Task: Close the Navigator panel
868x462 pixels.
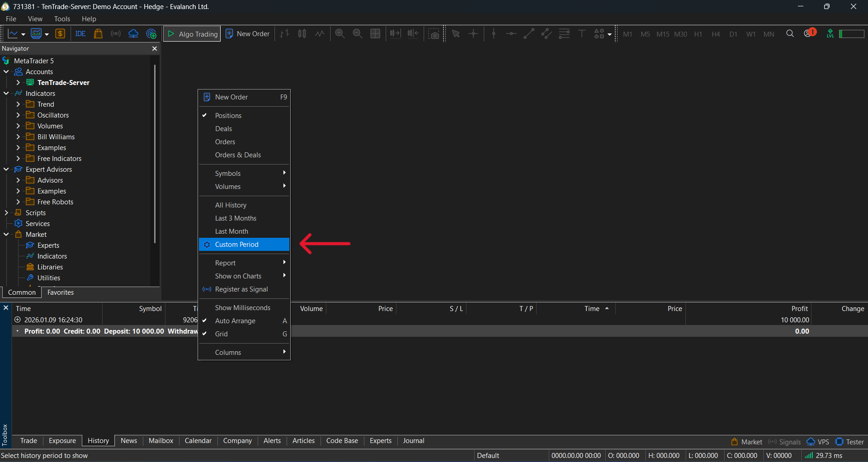Action: [x=155, y=48]
